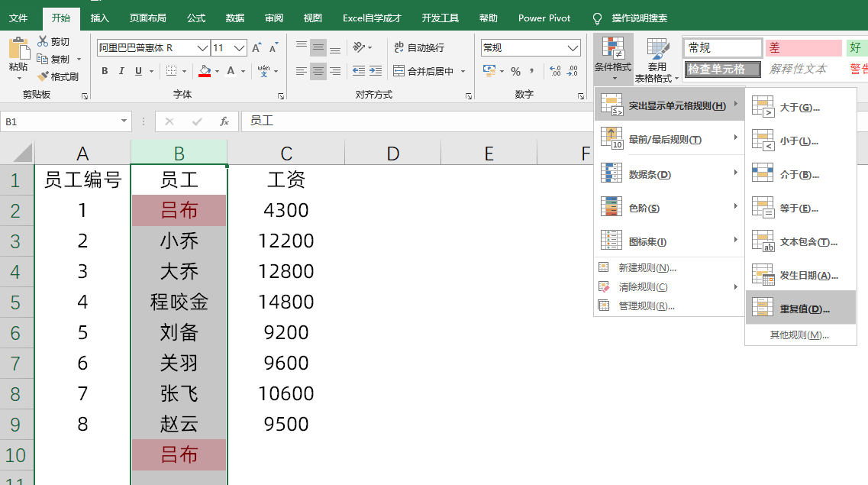868x485 pixels.
Task: Expand the Name Box dropdown arrow
Action: 124,121
